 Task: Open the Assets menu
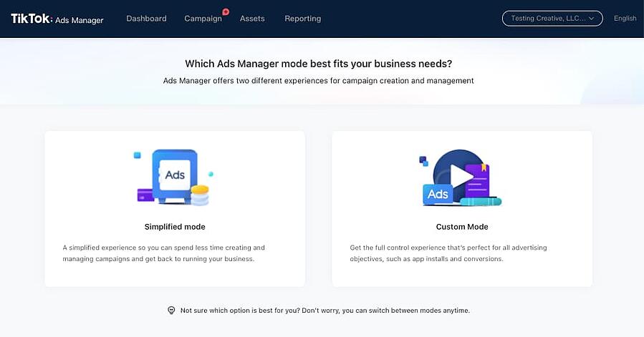[252, 19]
